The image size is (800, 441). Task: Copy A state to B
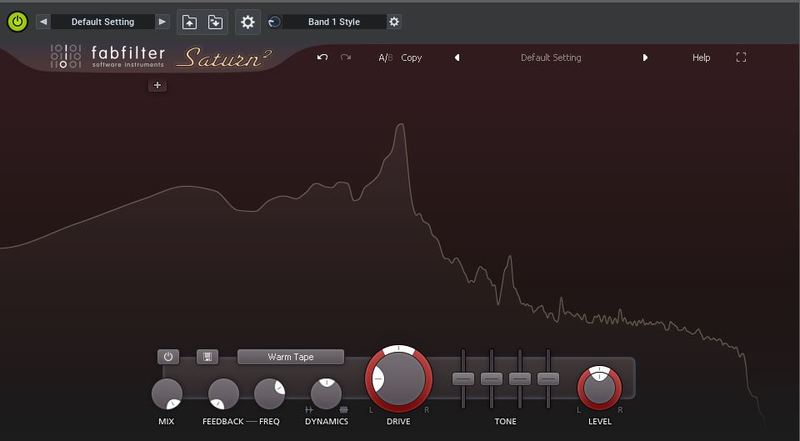411,58
